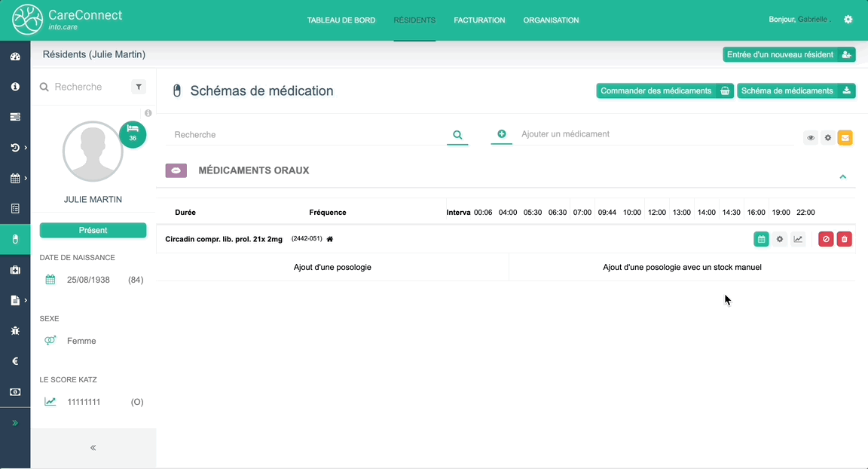The image size is (868, 469).
Task: Delete Circadin with red trash icon
Action: 844,239
